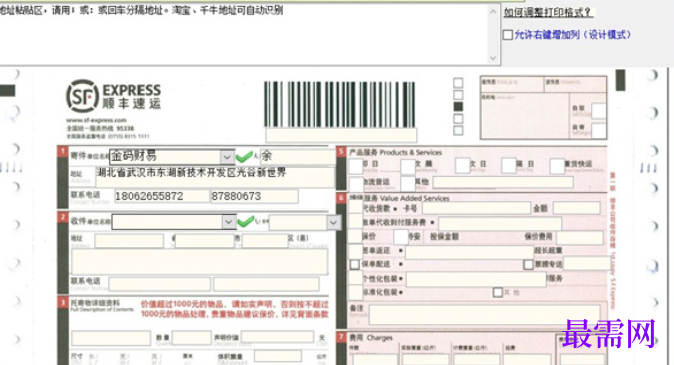Click the 声明价值 declared value field

[x=277, y=337]
